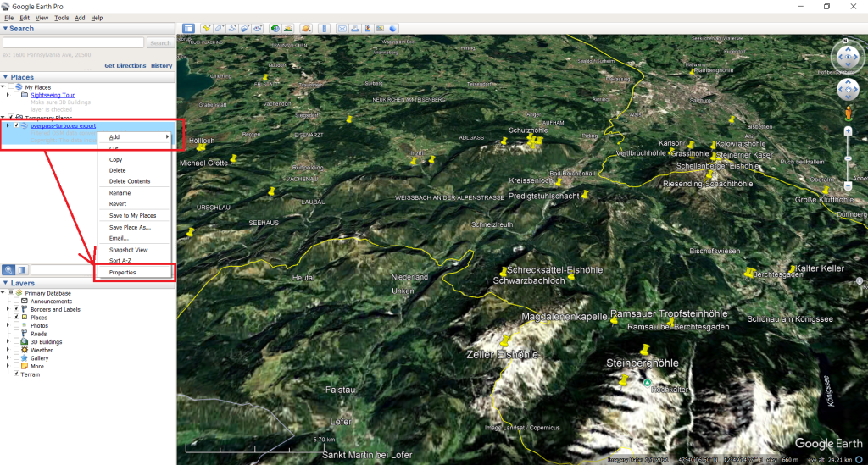Click View in Google Maps icon

click(381, 28)
